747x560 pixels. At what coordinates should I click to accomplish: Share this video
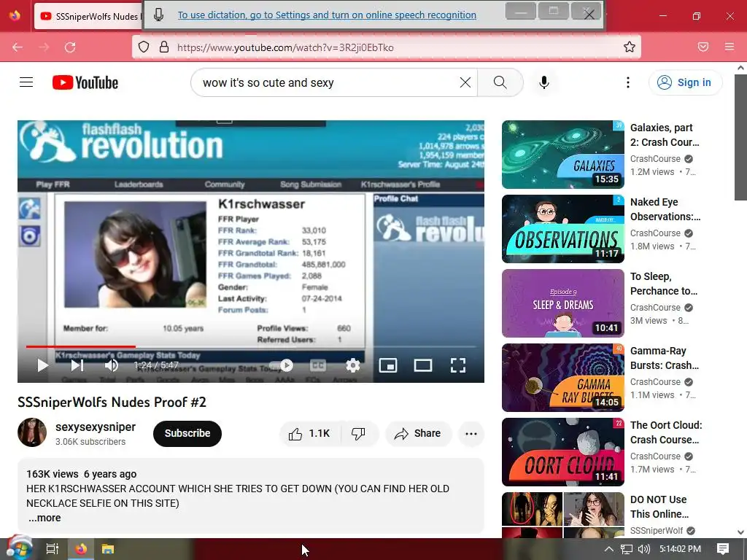pos(417,433)
